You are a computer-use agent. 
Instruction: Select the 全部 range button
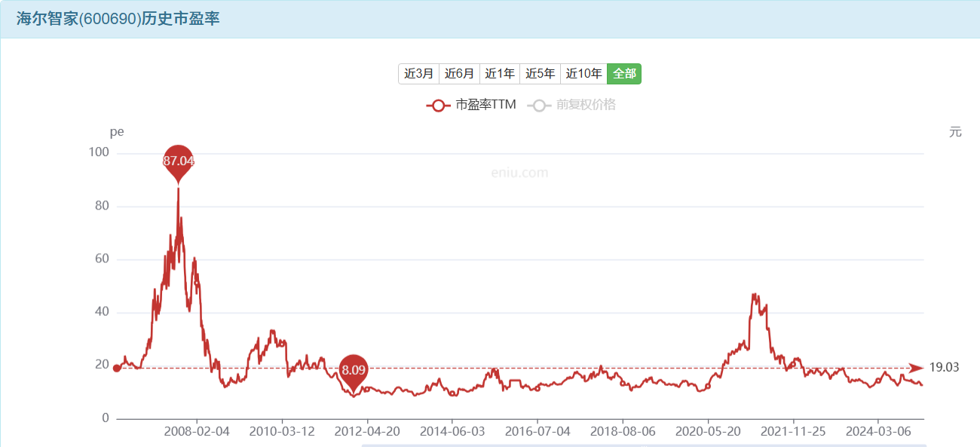(x=624, y=74)
